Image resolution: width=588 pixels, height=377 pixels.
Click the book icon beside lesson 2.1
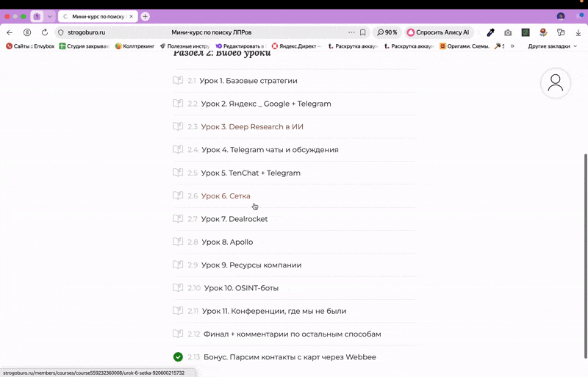178,80
